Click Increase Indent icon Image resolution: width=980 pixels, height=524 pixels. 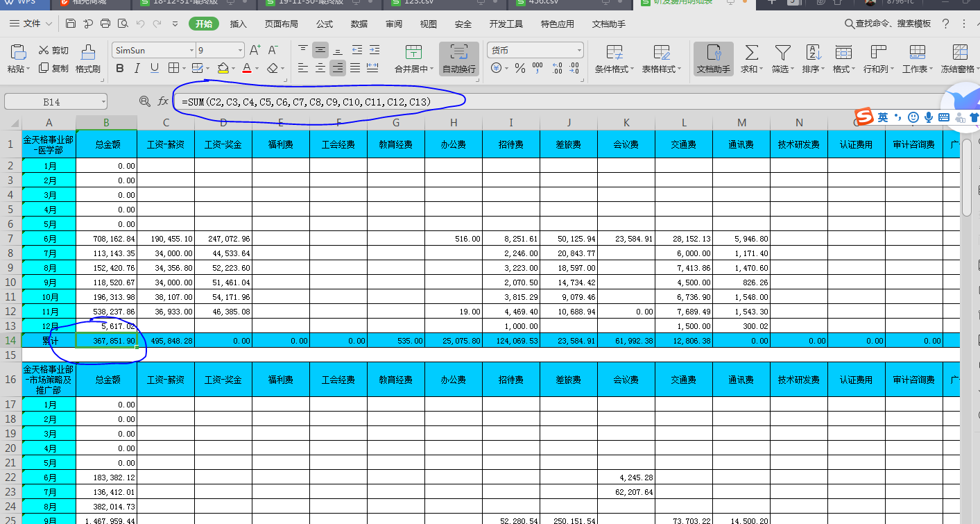[x=375, y=50]
